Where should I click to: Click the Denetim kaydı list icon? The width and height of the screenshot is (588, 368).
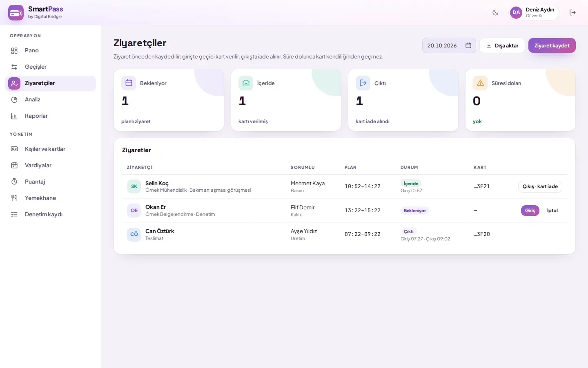coord(14,215)
